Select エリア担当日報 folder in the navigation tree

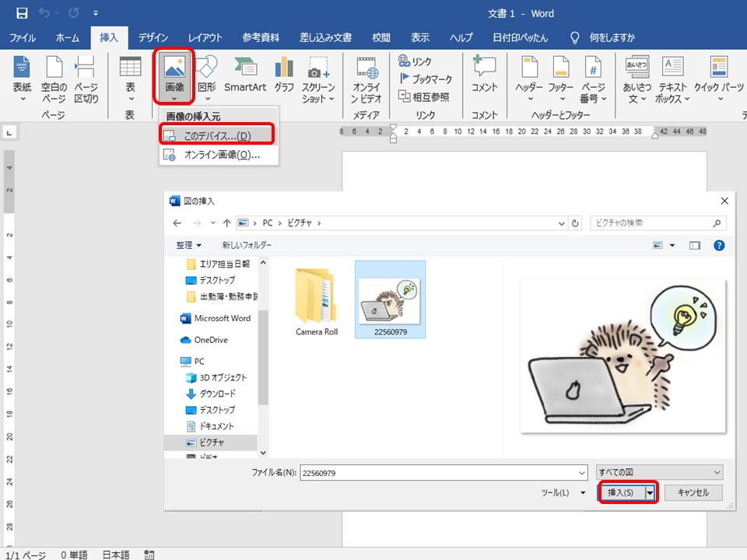point(218,264)
